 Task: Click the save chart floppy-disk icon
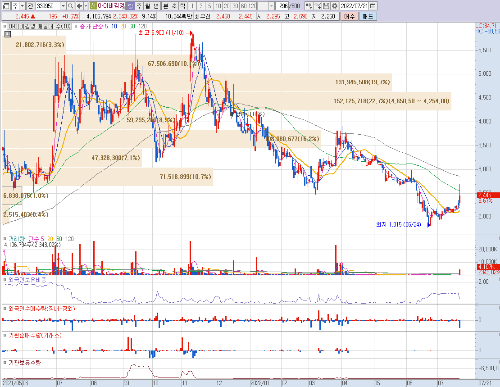click(326, 6)
